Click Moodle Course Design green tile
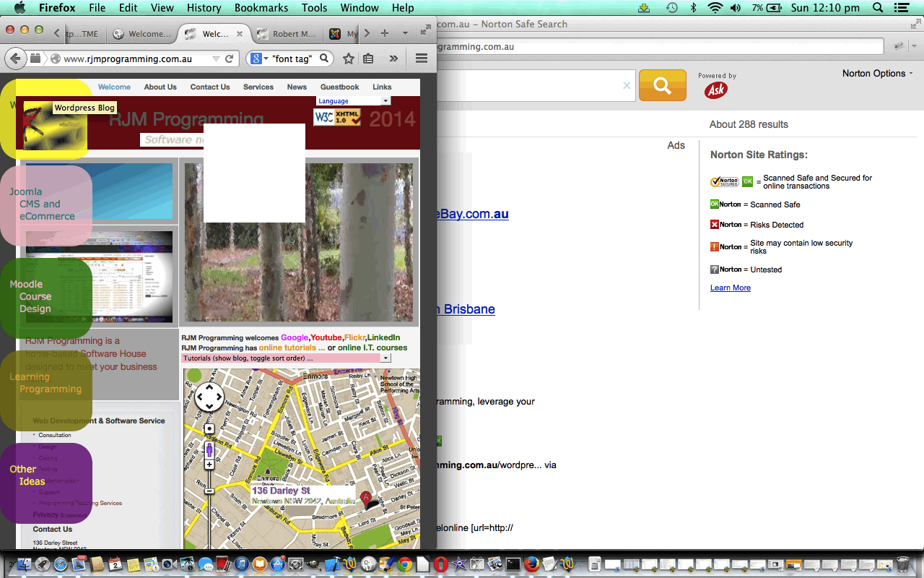This screenshot has height=578, width=924. [46, 298]
